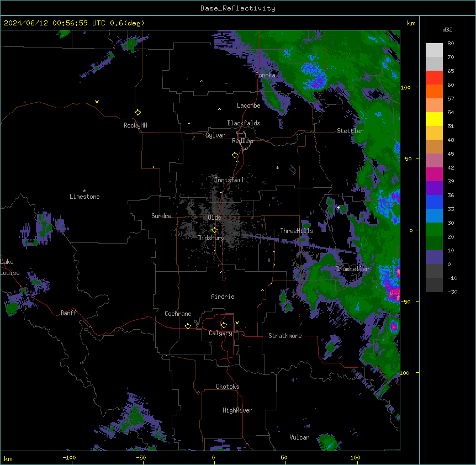476x465 pixels.
Task: Click the Ponoka city label
Action: (265, 75)
